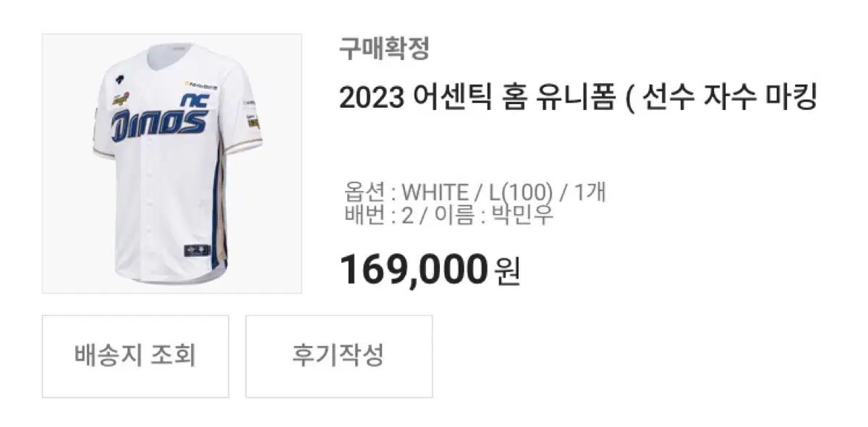
Task: Open the white Dinos jersey product thumbnail
Action: point(171,164)
